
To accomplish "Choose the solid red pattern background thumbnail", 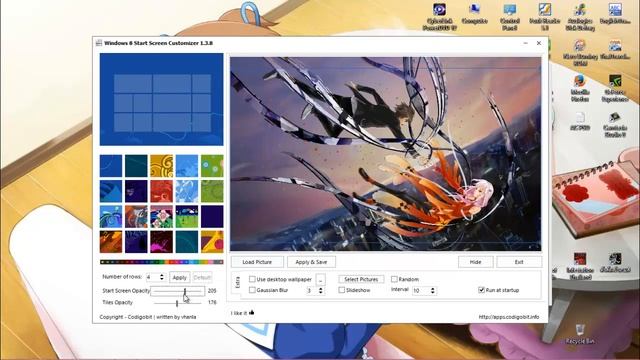I will tap(161, 191).
